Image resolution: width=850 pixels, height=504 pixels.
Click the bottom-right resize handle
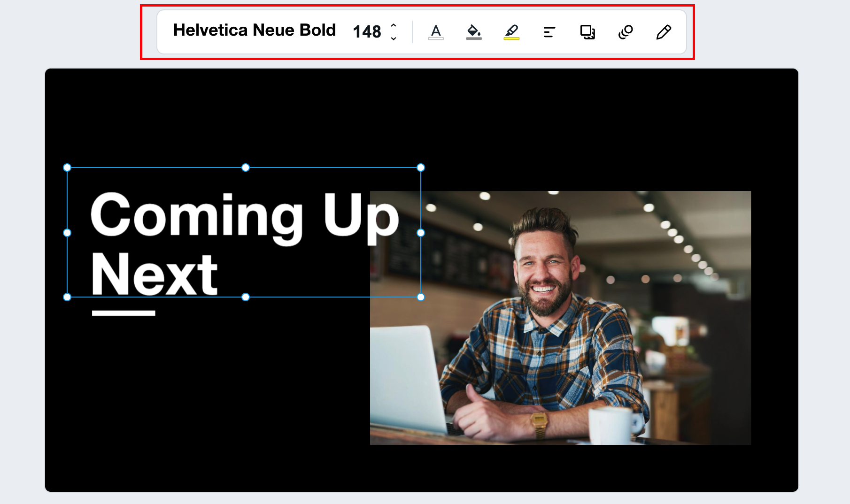420,297
